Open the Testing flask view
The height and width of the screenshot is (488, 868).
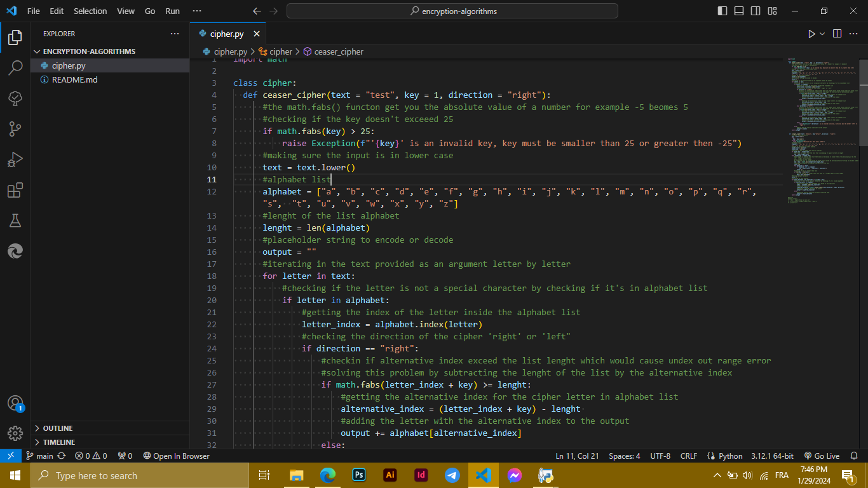tap(15, 220)
